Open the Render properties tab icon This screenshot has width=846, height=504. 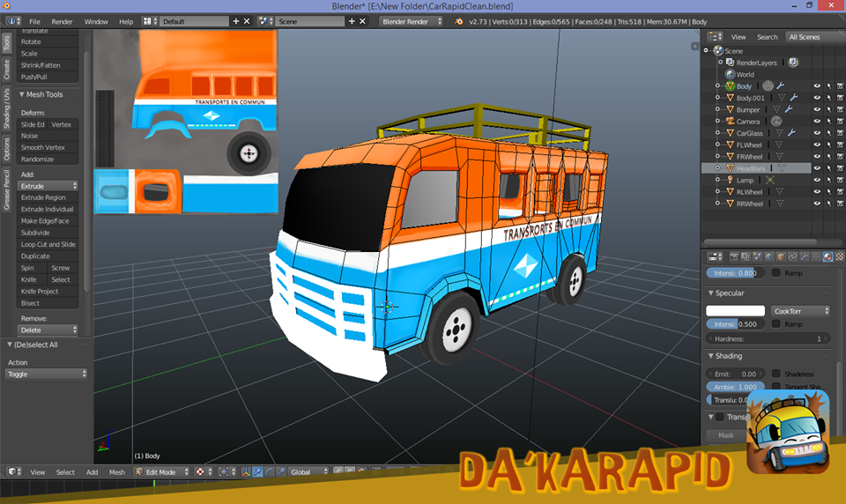coord(734,256)
